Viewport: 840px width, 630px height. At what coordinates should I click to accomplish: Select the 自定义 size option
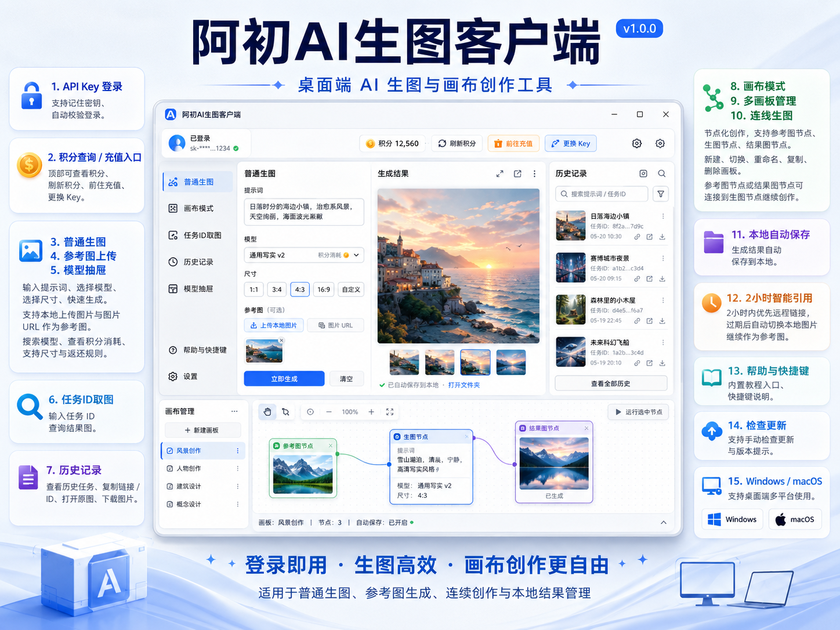point(351,289)
